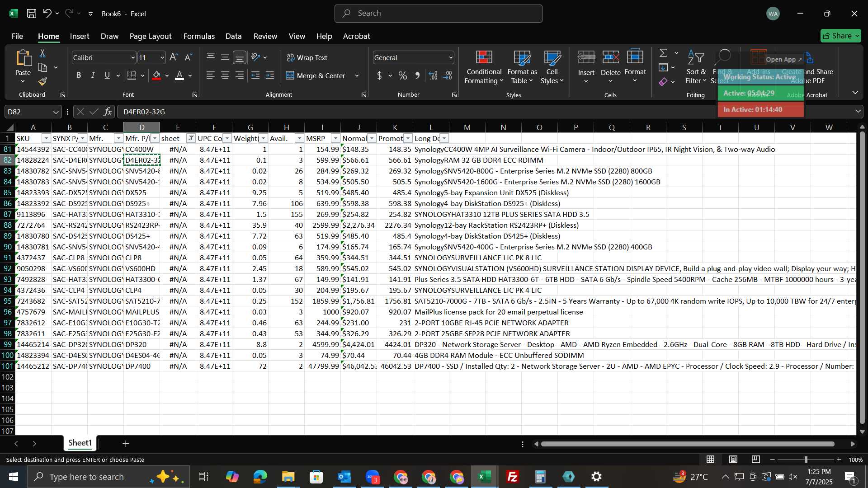Toggle Center horizontal alignment
This screenshot has width=868, height=488.
225,75
